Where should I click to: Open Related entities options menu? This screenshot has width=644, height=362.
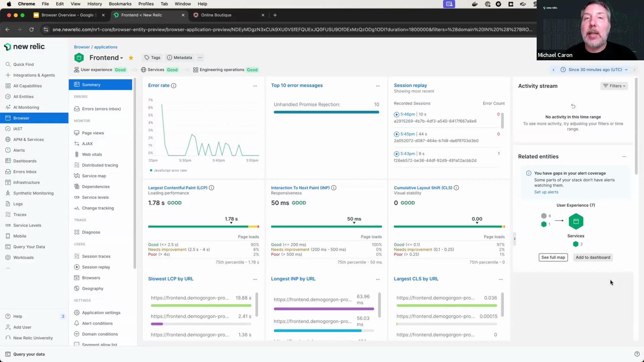click(x=624, y=157)
